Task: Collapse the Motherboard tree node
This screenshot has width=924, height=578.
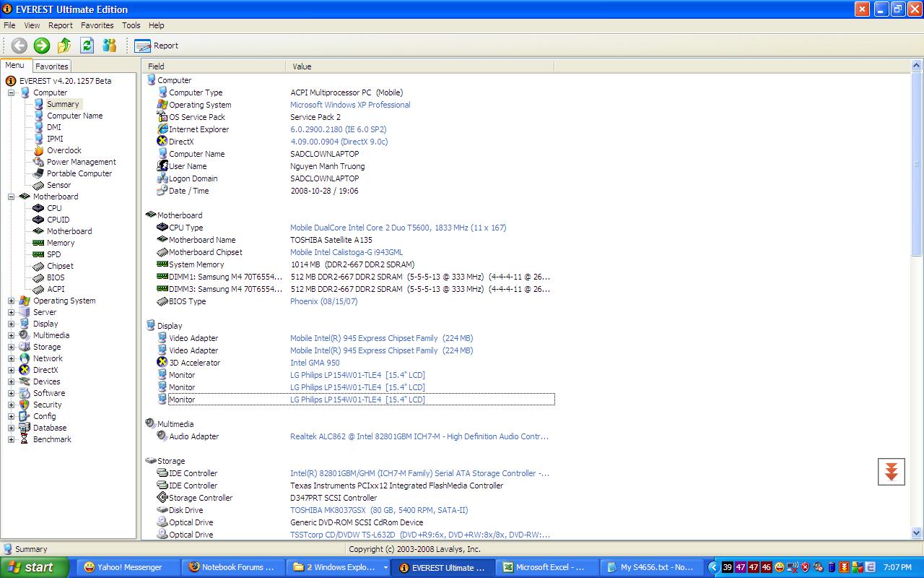Action: point(12,197)
